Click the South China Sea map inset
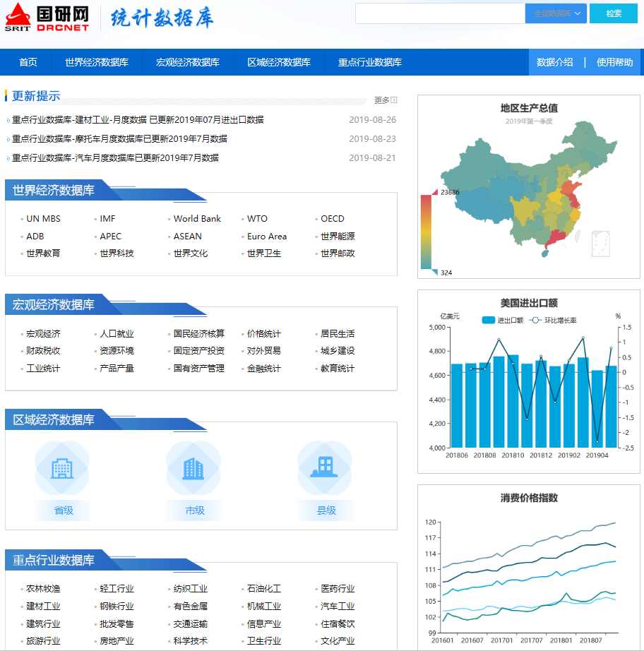Screen dimensions: 644x651 click(600, 244)
